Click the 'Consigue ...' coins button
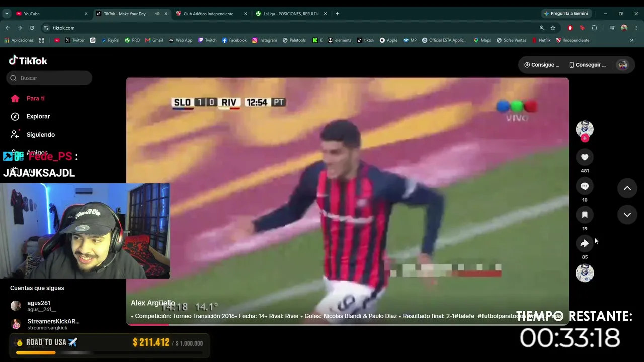Screen dimensions: 644x362 pos(542,65)
